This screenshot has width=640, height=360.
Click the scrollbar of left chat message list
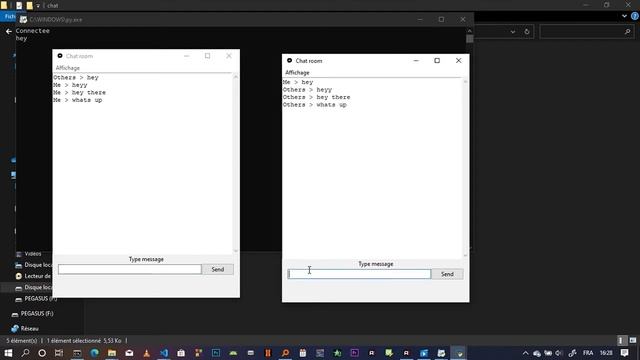coord(236,164)
